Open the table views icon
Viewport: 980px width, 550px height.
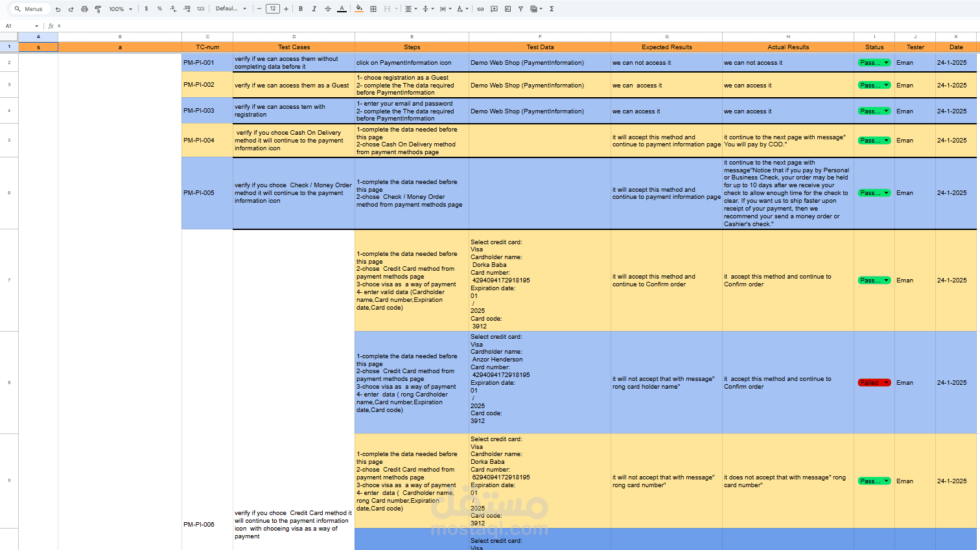pyautogui.click(x=535, y=9)
